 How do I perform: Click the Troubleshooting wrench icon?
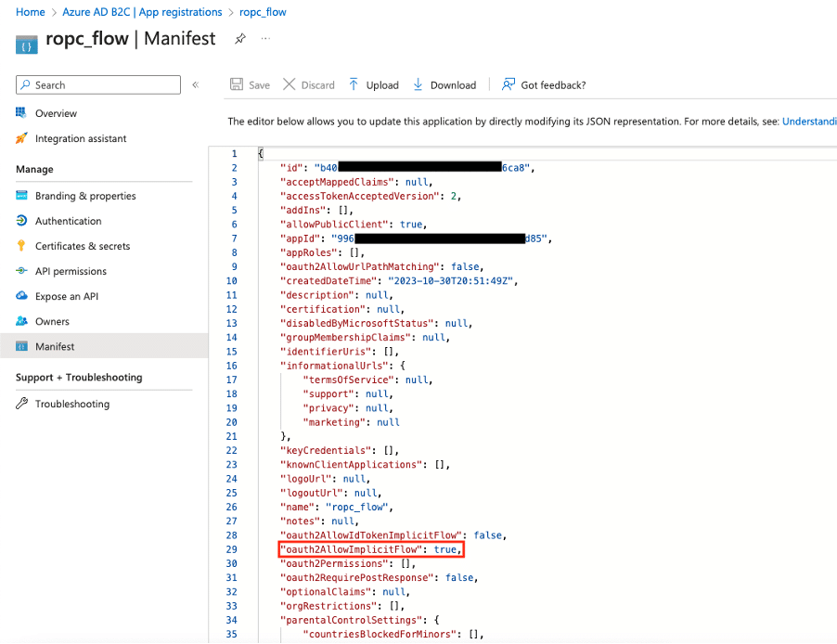coord(21,403)
